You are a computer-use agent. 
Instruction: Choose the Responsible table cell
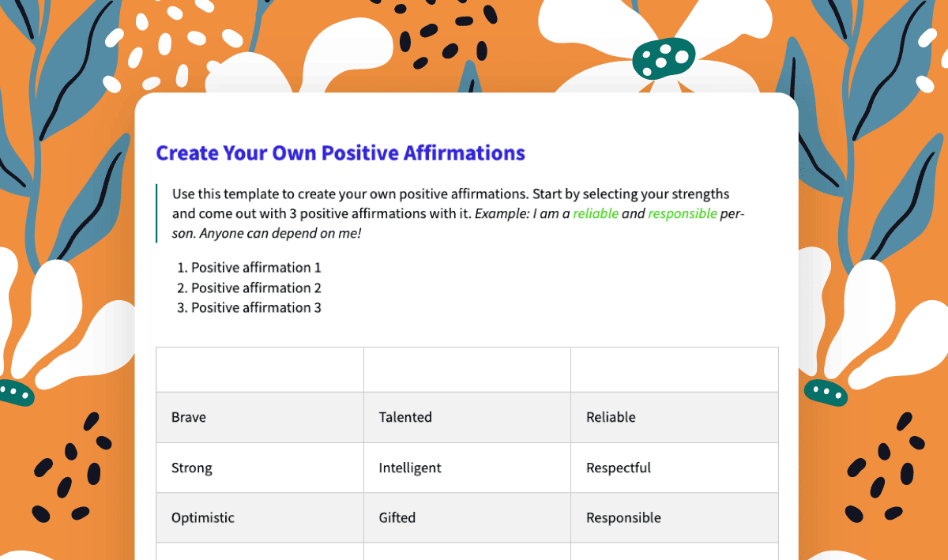point(675,518)
